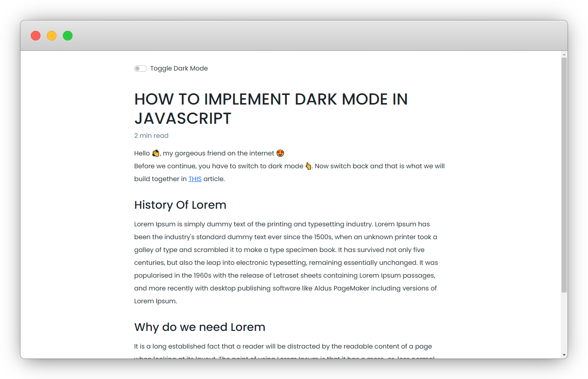Click the 'How to implement dark mode' heading
Screen dimensions: 588x379
click(x=271, y=109)
